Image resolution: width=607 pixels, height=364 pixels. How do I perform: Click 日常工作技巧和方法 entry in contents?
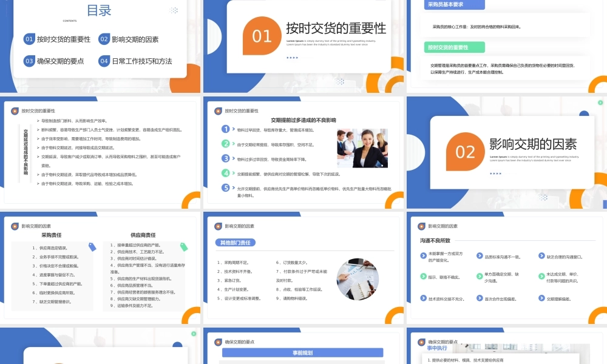(142, 61)
